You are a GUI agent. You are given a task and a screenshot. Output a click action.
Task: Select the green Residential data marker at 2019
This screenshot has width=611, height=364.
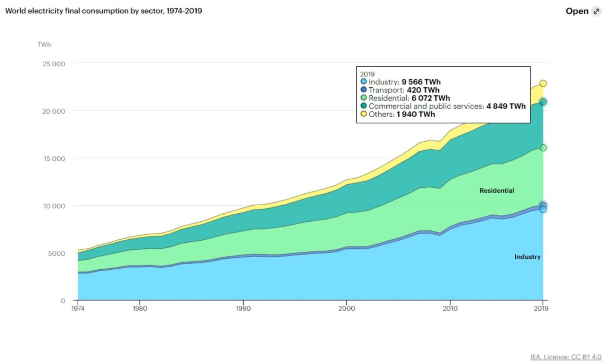tap(543, 148)
